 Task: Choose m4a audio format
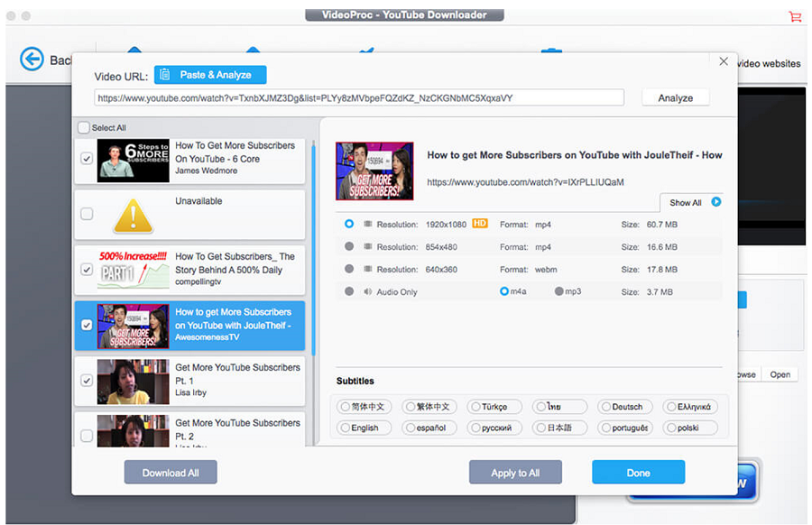[x=503, y=291]
